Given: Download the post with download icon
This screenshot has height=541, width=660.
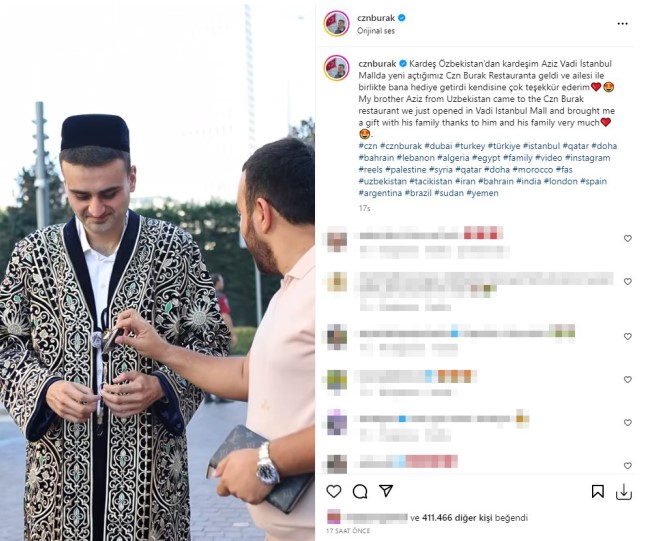Looking at the screenshot, I should click(624, 492).
